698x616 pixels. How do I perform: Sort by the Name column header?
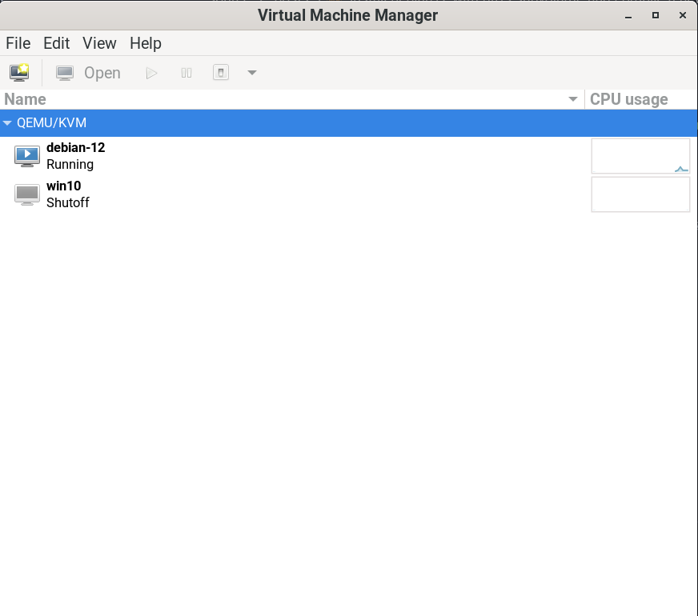click(x=26, y=99)
